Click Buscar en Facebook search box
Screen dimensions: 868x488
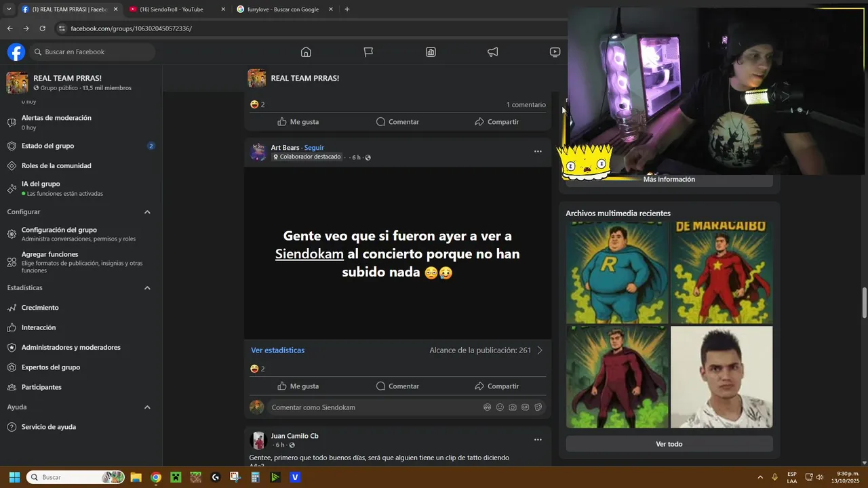tap(92, 52)
